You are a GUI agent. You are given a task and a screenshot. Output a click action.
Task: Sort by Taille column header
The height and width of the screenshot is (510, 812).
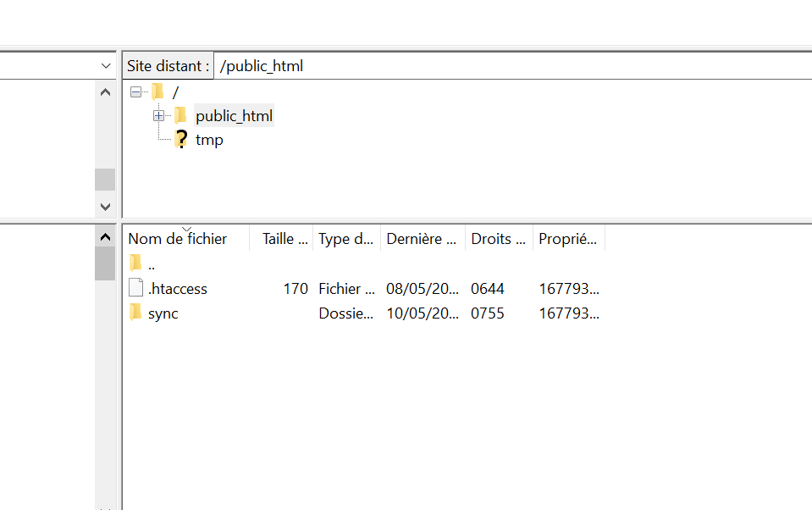click(284, 240)
